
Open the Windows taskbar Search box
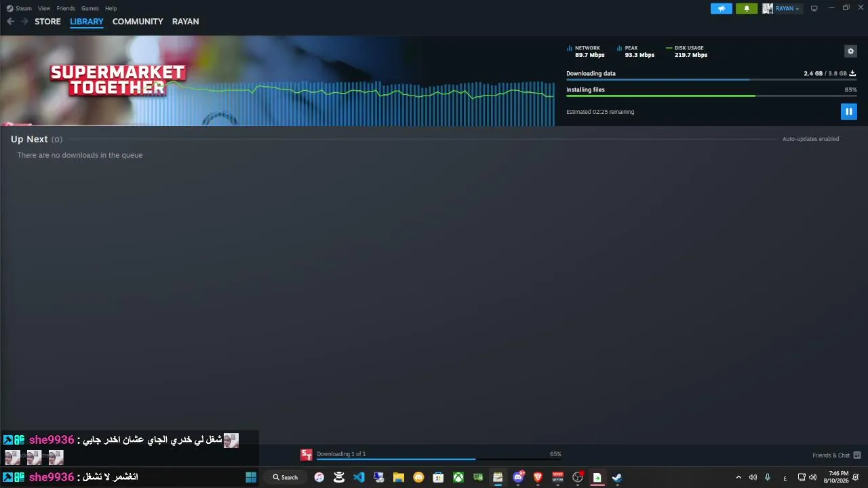coord(285,477)
